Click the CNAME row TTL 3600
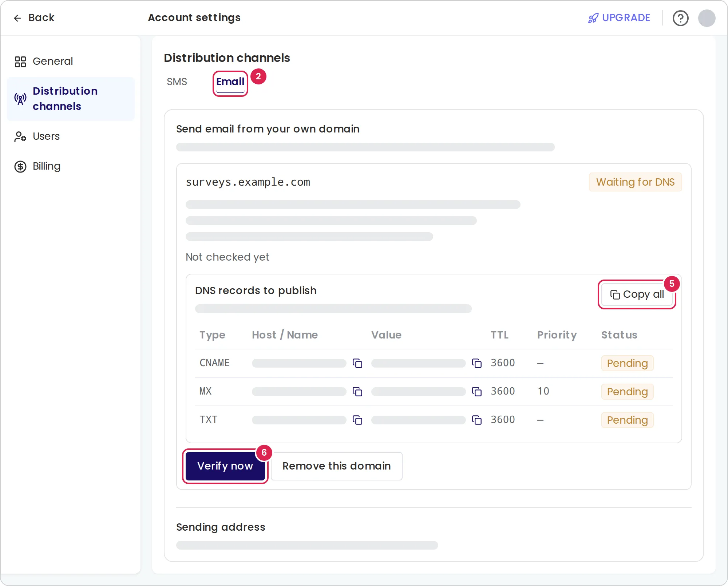The width and height of the screenshot is (728, 586). [503, 363]
